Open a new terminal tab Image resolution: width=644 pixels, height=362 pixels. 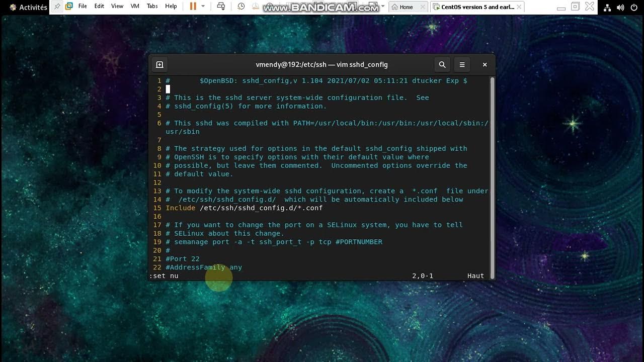159,64
